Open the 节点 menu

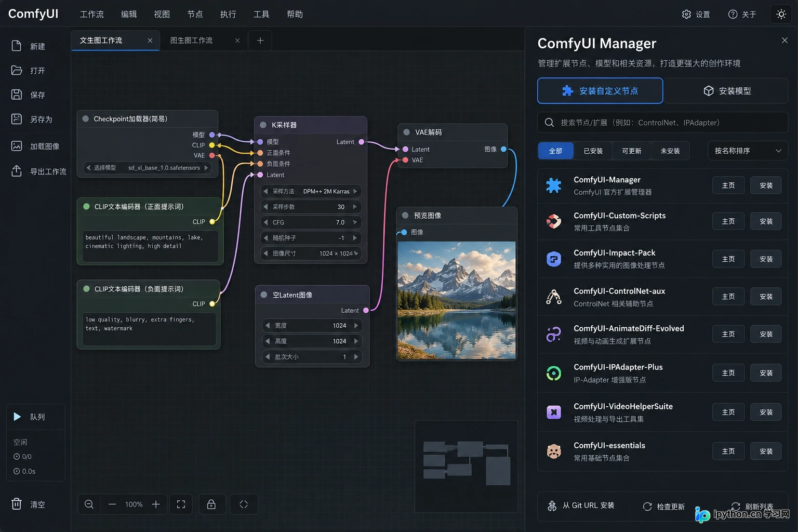pyautogui.click(x=195, y=14)
